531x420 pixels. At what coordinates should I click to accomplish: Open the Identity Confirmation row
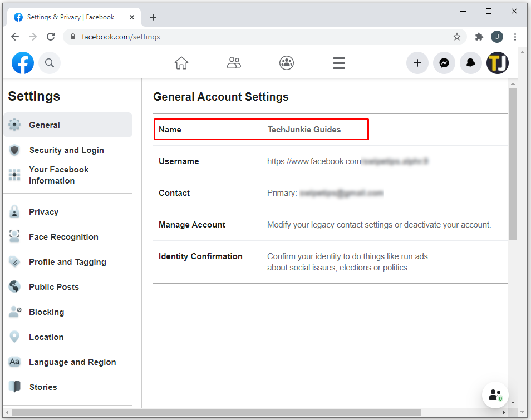tap(330, 262)
